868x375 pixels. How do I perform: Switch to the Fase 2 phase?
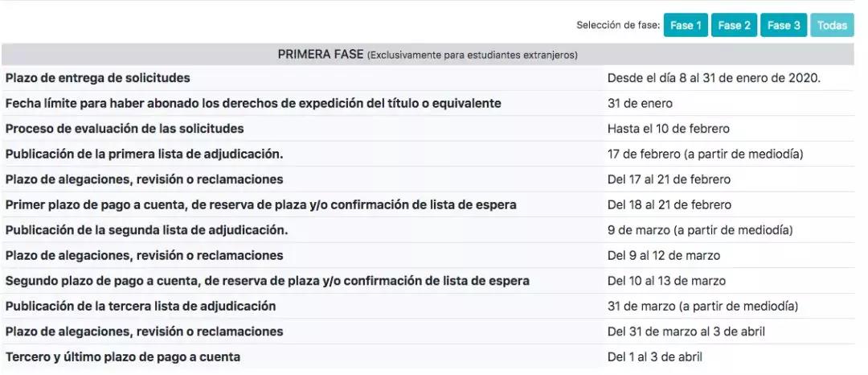coord(734,26)
